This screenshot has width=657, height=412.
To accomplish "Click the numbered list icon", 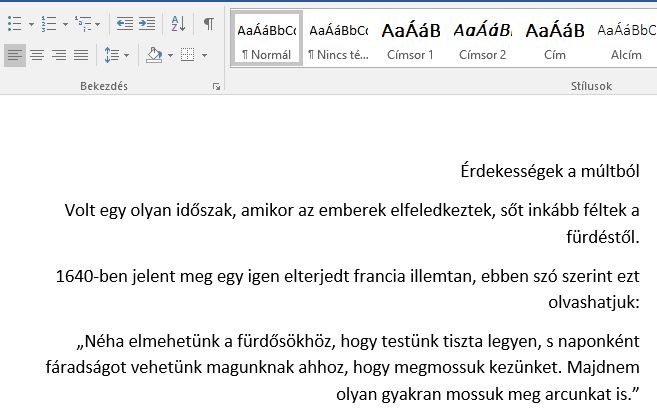I will [47, 23].
